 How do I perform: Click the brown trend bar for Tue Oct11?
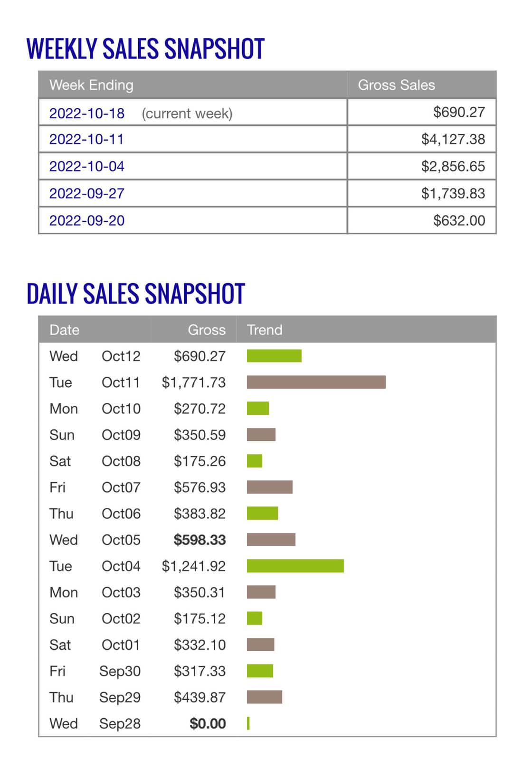pos(316,382)
